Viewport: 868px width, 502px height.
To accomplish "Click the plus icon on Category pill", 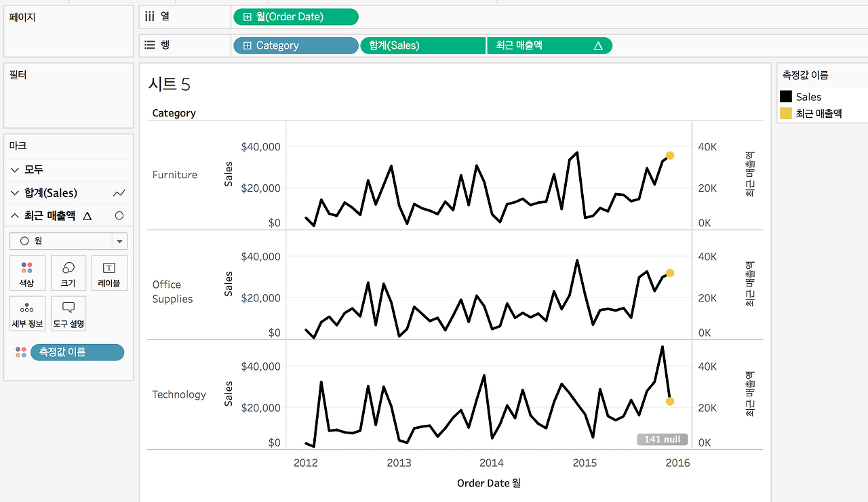I will [247, 45].
